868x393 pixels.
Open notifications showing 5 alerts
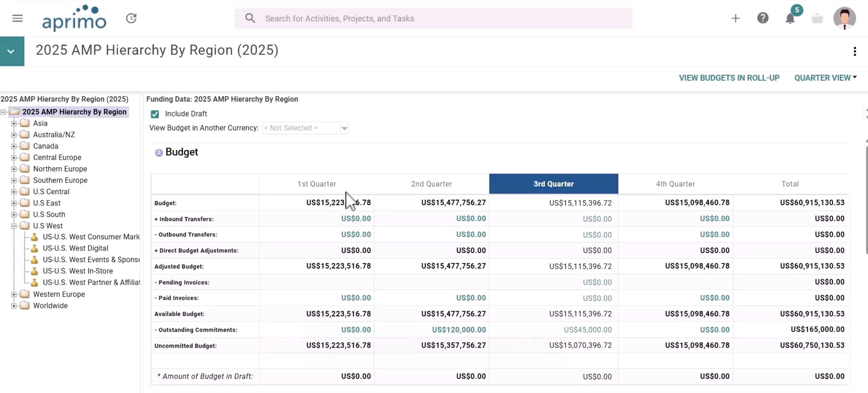[x=790, y=18]
